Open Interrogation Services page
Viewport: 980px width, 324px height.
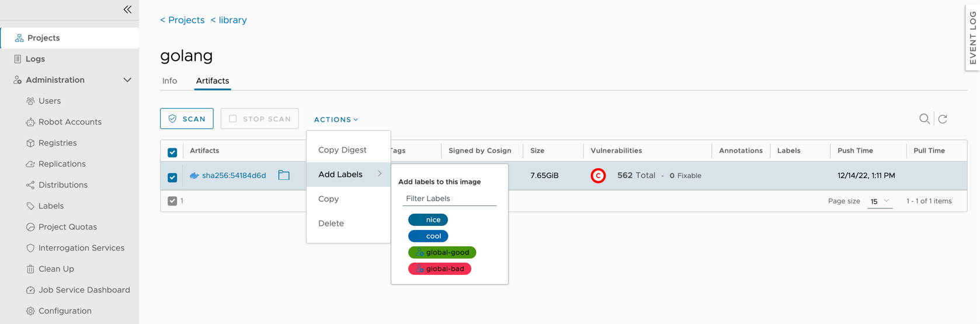click(81, 248)
